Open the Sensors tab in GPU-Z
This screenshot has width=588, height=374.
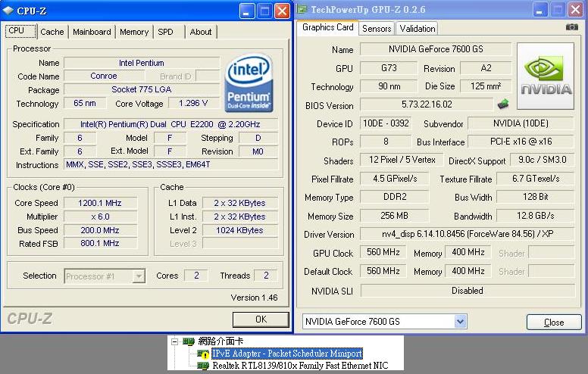(x=377, y=29)
